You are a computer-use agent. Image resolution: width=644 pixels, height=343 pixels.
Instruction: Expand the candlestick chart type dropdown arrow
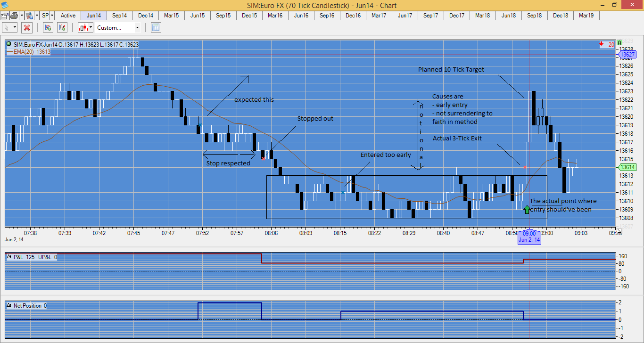(x=91, y=28)
